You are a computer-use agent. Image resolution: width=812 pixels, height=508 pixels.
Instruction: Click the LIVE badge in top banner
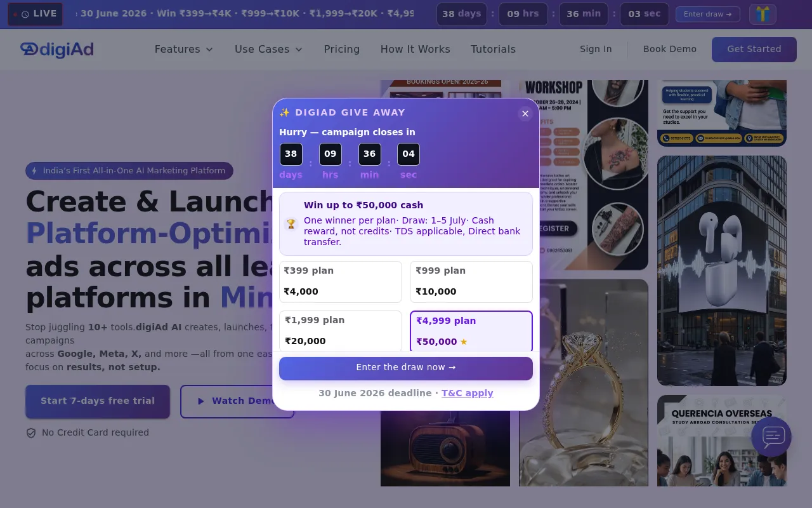[36, 14]
